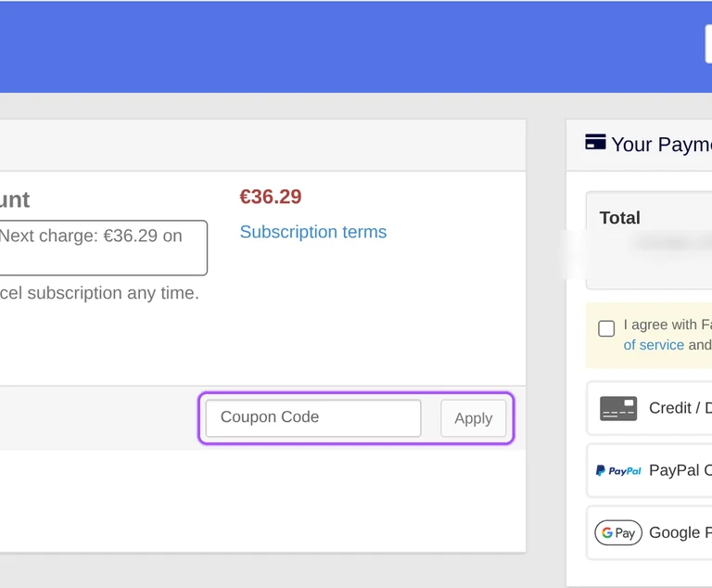Click the Next charge: €36.29 box
Image resolution: width=712 pixels, height=588 pixels.
click(x=104, y=248)
